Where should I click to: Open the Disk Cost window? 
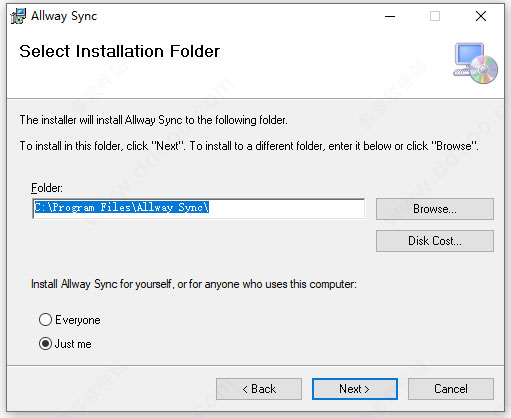pos(435,241)
